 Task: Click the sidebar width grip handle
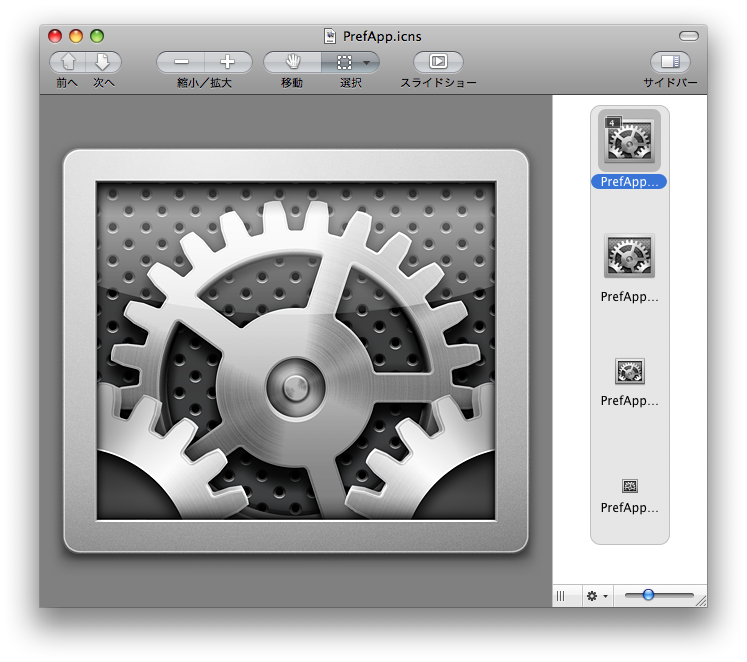(x=561, y=596)
